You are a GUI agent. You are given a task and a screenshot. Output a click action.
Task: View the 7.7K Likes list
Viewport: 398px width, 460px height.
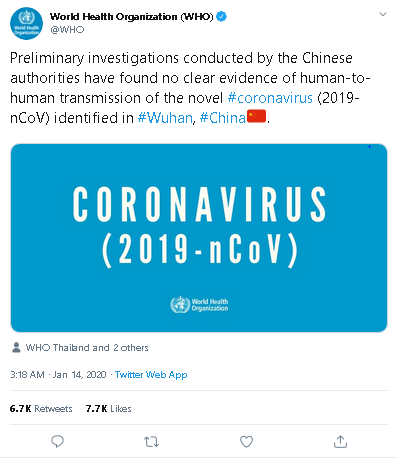(x=108, y=409)
